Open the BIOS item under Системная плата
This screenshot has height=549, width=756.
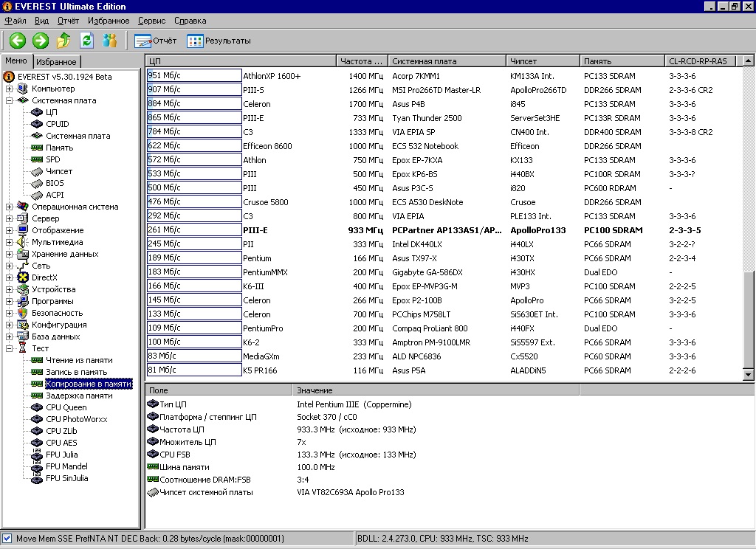55,183
